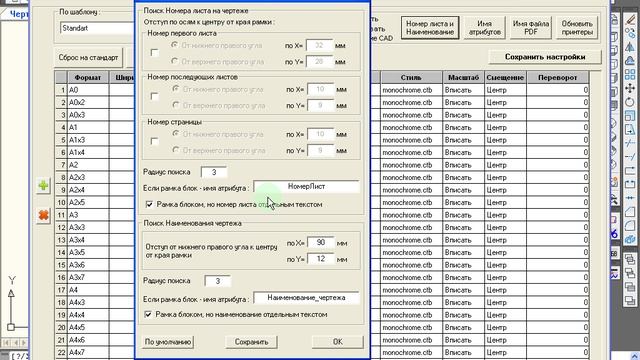This screenshot has height=360, width=640.
Task: Click the НомерЛист attribute name field
Action: pyautogui.click(x=307, y=187)
